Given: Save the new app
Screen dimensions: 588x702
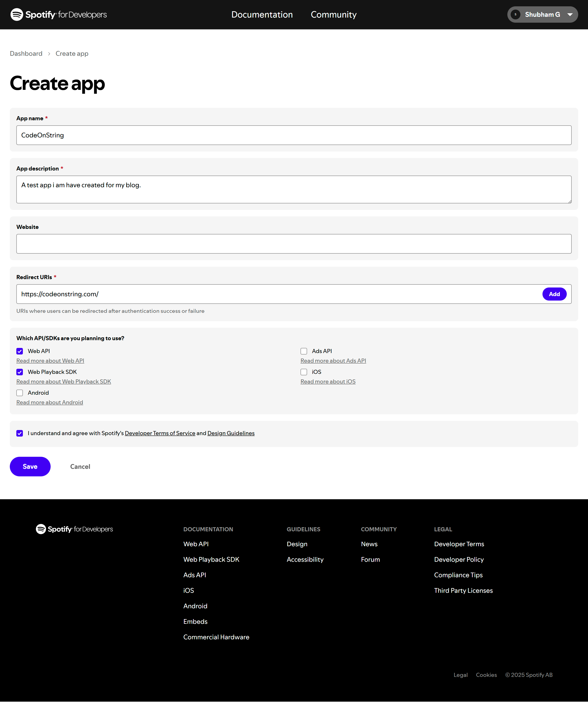Looking at the screenshot, I should [x=30, y=467].
